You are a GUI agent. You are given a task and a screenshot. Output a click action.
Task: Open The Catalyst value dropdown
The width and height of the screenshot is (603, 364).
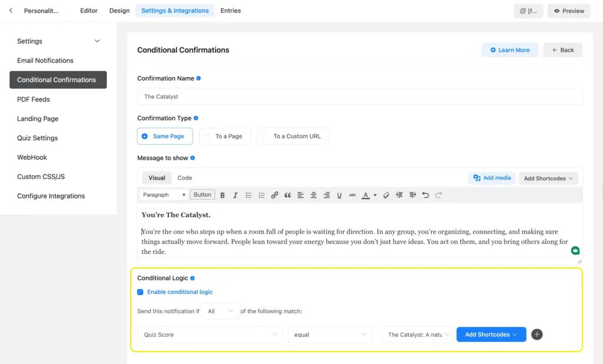pos(418,335)
